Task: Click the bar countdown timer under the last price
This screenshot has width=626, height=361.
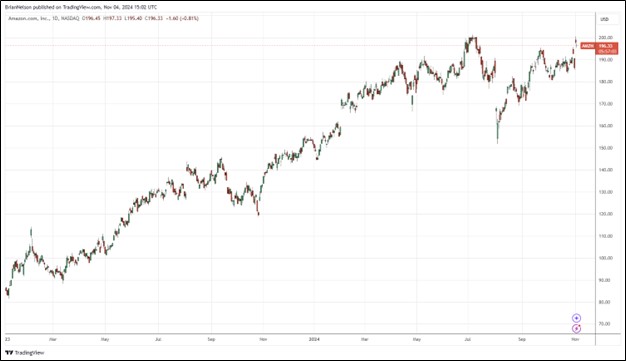Action: 606,51
